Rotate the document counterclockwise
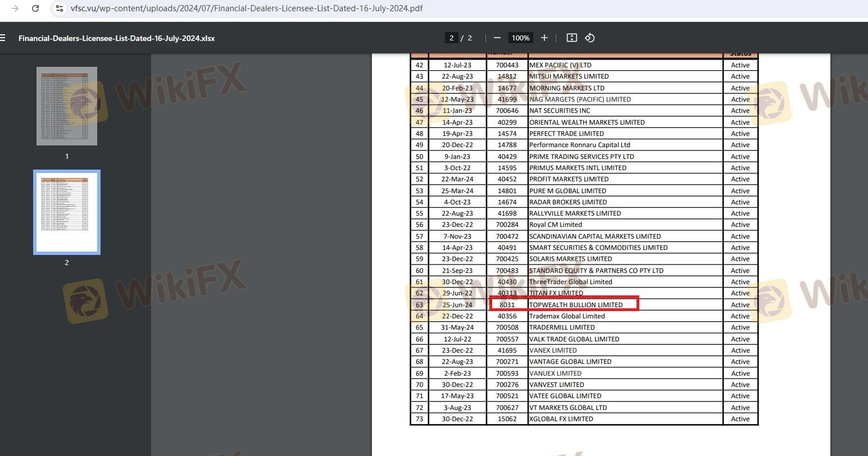Viewport: 868px width, 456px height. pyautogui.click(x=589, y=38)
